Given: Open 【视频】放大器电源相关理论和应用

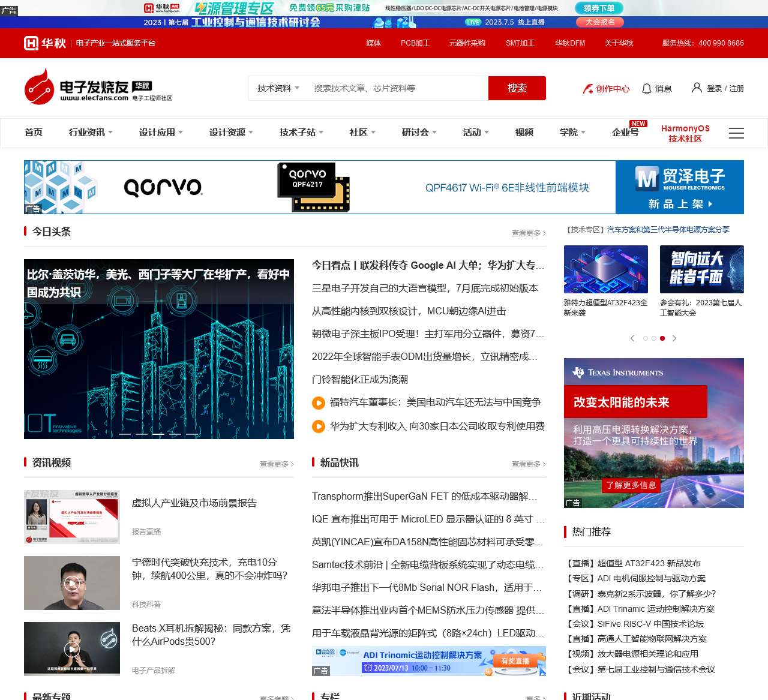Looking at the screenshot, I should [631, 654].
